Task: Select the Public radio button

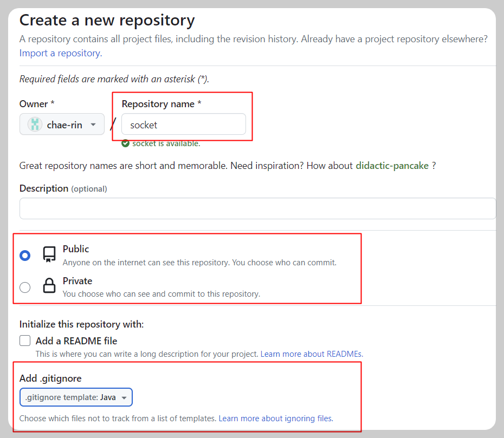Action: [x=25, y=256]
